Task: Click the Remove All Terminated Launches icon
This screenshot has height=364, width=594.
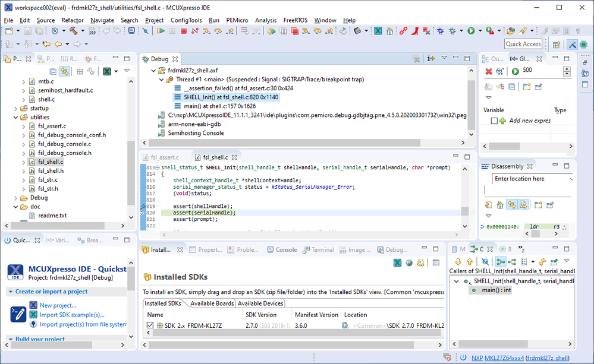Action: click(x=416, y=59)
